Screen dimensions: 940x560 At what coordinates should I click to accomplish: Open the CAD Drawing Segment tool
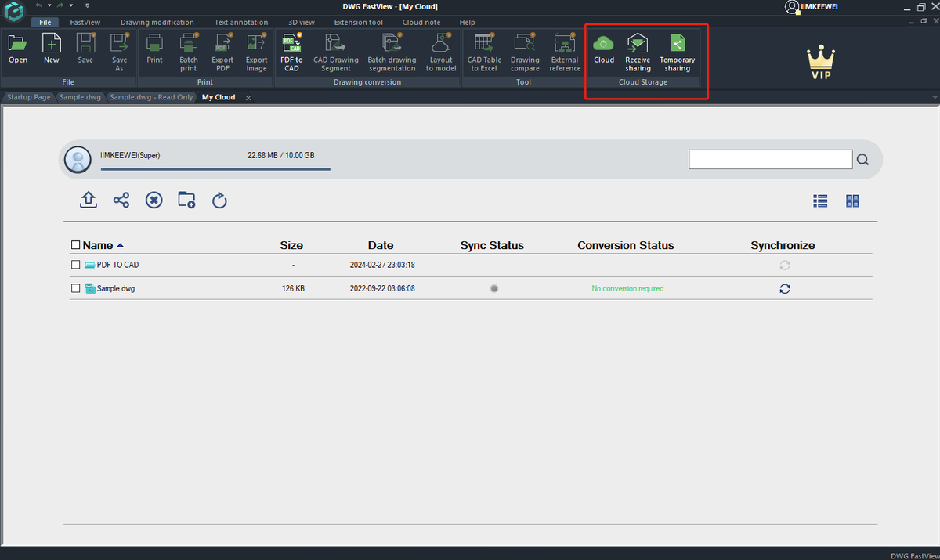click(x=336, y=52)
